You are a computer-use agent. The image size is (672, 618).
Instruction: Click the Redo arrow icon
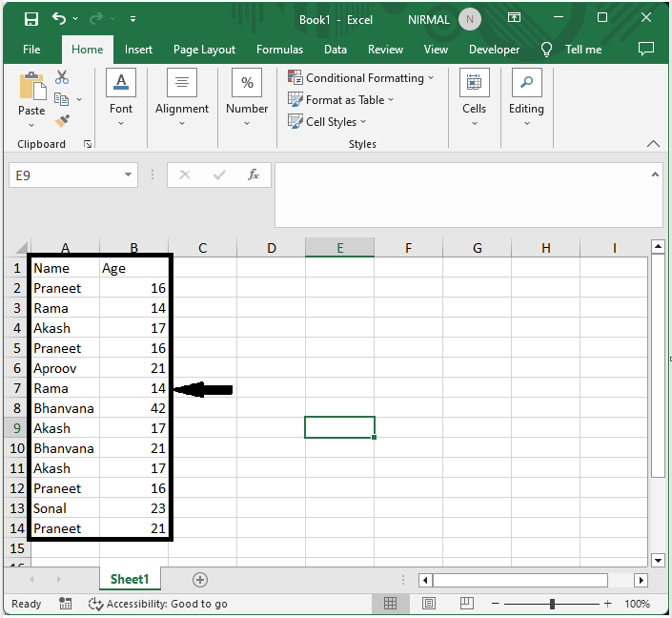tap(96, 18)
